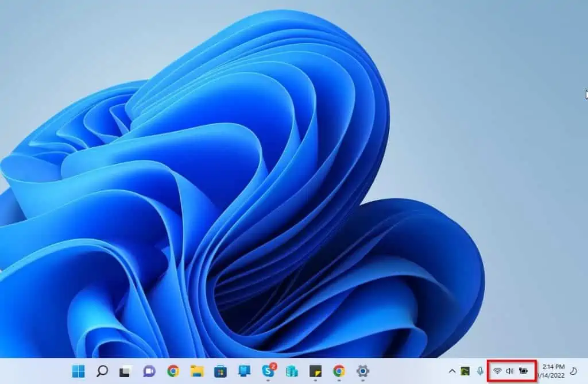The width and height of the screenshot is (588, 384).
Task: Launch Microsoft Store from the taskbar
Action: tap(220, 371)
